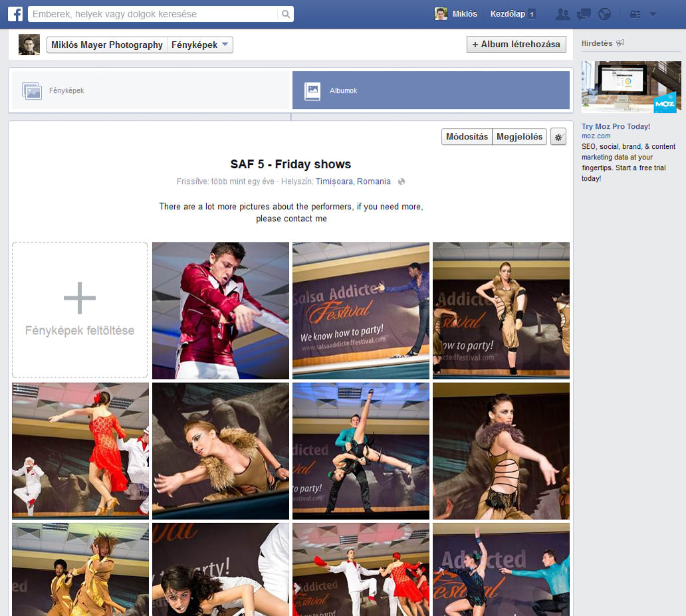Image resolution: width=686 pixels, height=616 pixels.
Task: Click the Hirdetés megaphone icon
Action: pos(620,43)
